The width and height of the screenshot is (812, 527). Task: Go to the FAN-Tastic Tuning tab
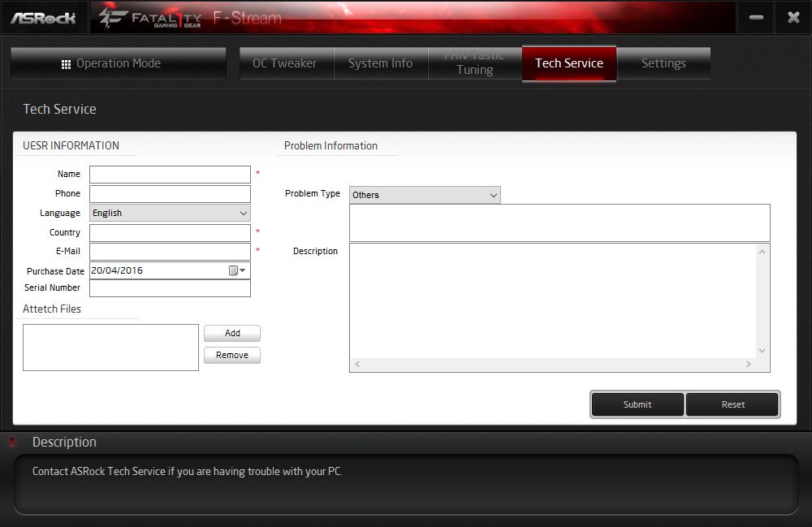click(475, 63)
